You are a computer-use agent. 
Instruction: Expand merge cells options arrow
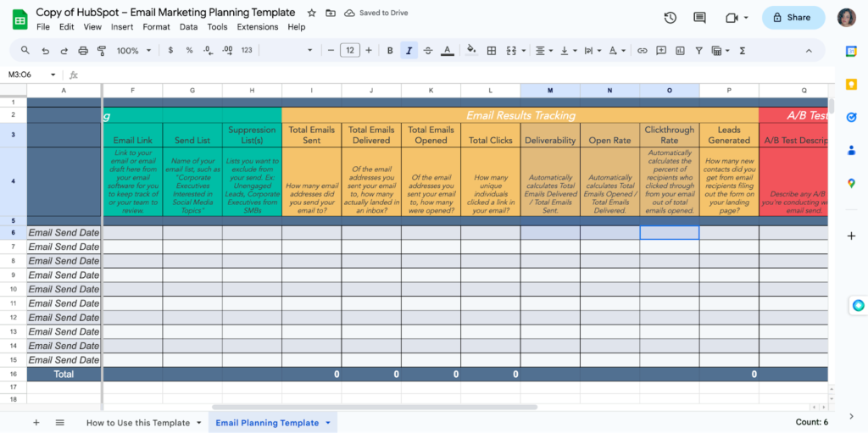pos(522,50)
